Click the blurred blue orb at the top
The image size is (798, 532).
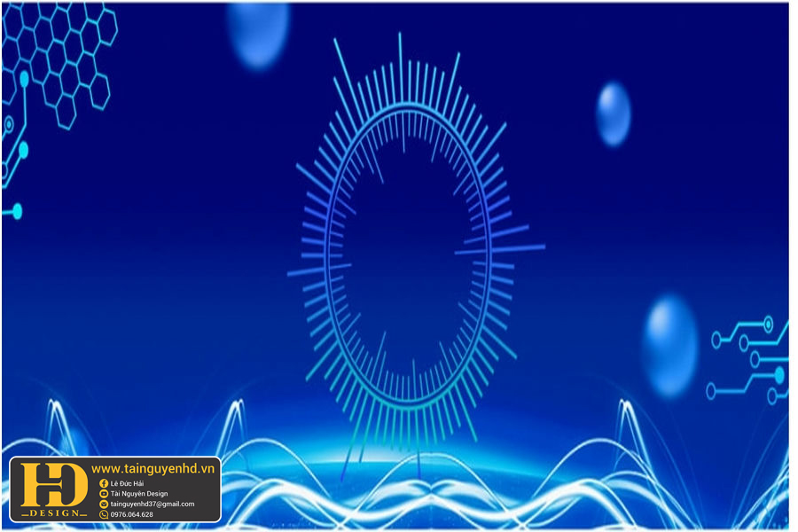click(x=257, y=34)
